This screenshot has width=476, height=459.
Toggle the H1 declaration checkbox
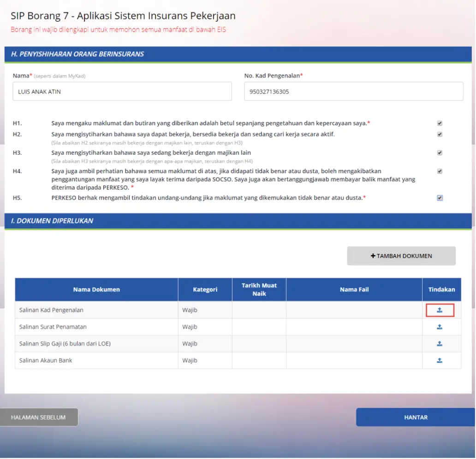point(440,123)
